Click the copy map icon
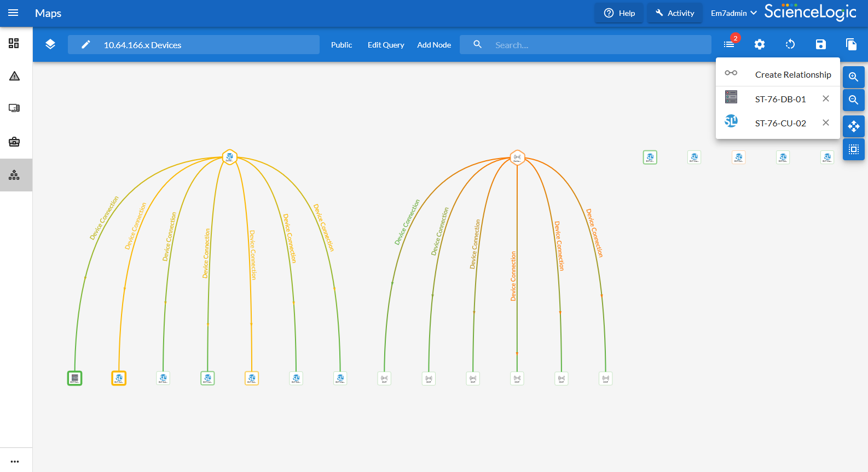Image resolution: width=868 pixels, height=472 pixels. [x=851, y=44]
